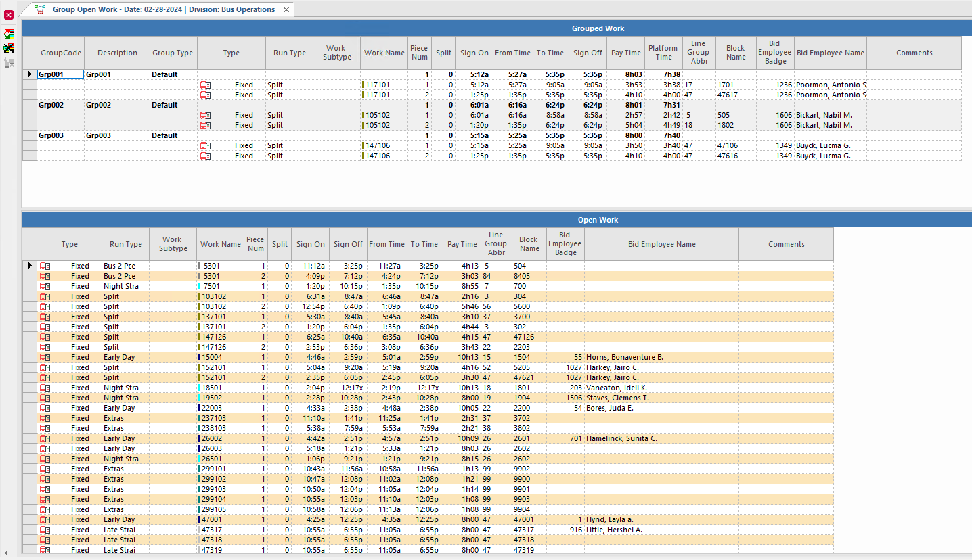Click the row selector arrow beside Grp001
972x560 pixels.
pos(29,74)
